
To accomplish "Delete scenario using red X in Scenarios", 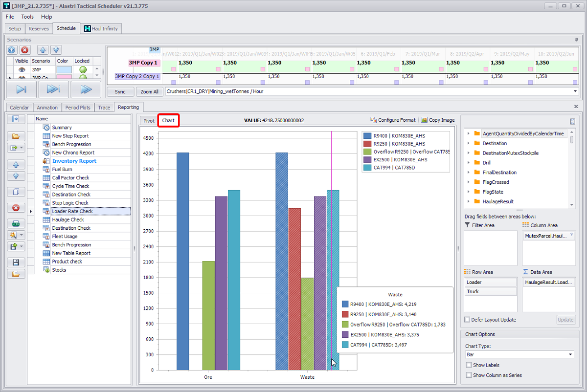I will click(25, 50).
